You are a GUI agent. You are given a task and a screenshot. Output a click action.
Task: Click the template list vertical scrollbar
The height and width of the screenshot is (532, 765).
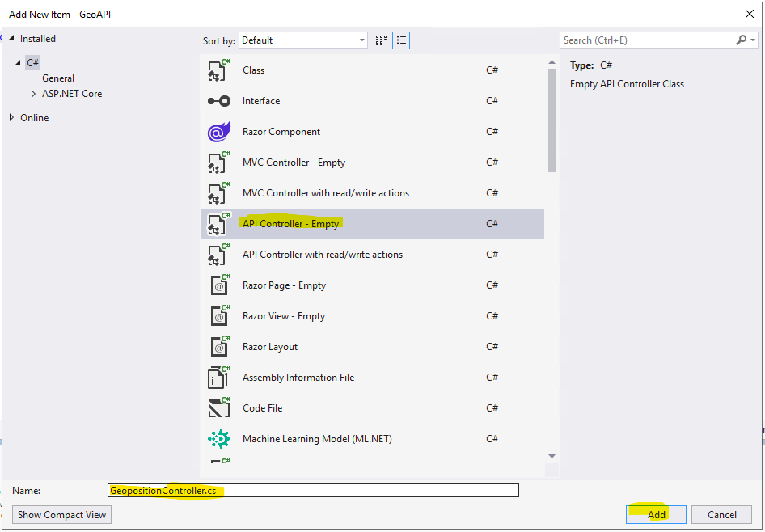552,113
